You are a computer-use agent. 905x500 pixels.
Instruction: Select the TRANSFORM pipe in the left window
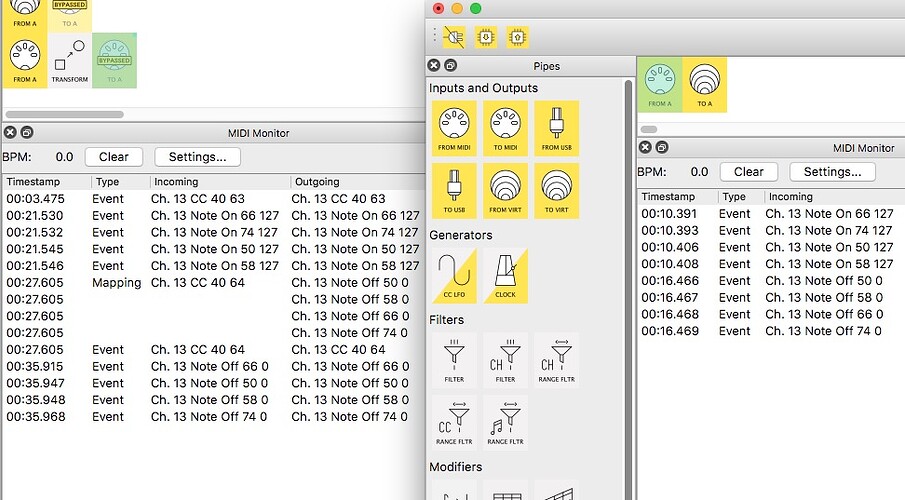[x=70, y=61]
